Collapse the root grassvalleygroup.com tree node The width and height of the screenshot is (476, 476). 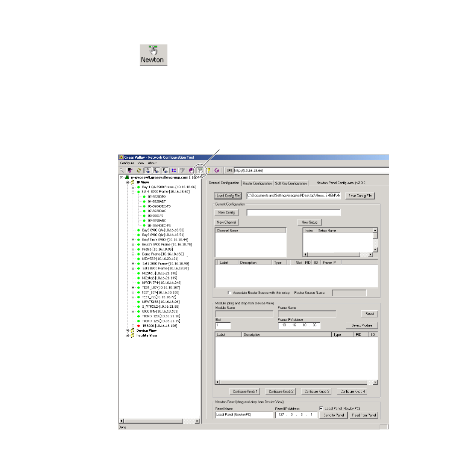point(121,177)
